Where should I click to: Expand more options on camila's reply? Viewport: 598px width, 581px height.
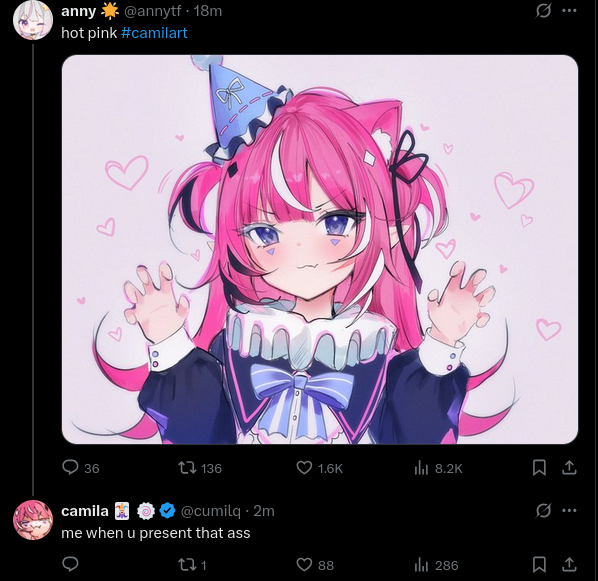coord(569,510)
